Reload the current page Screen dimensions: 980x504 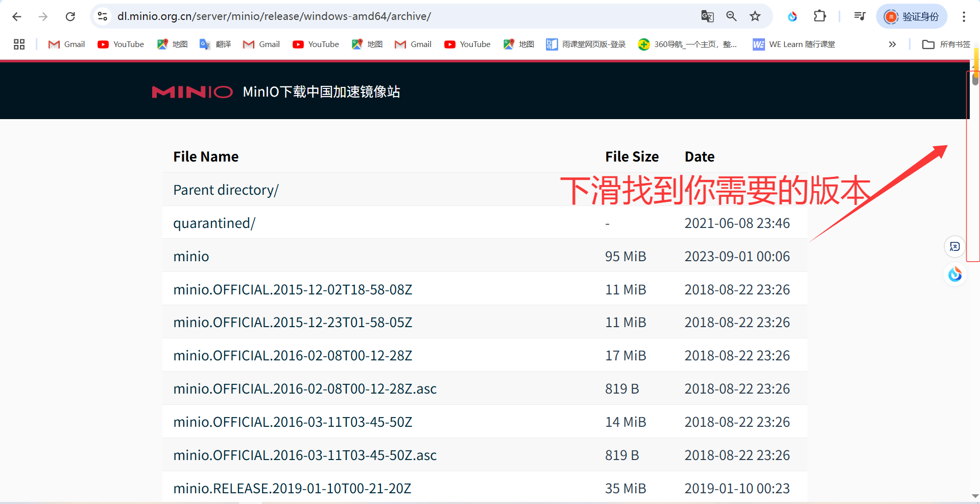tap(70, 16)
